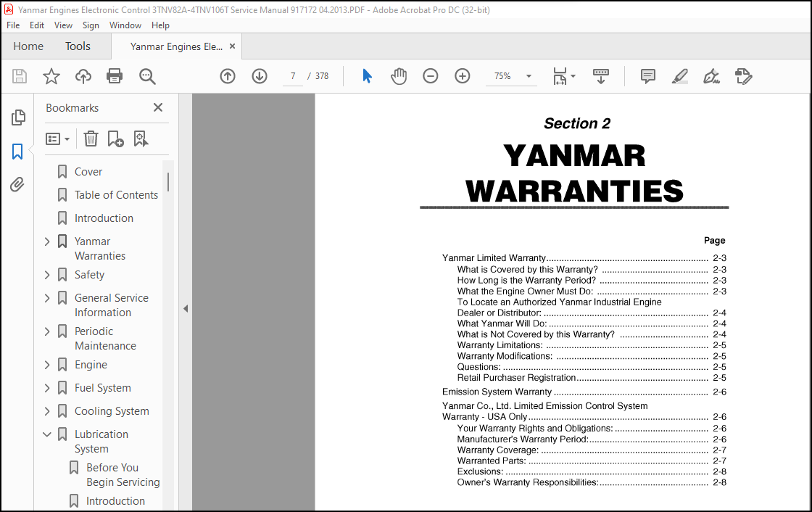Click the Save file icon

pos(20,76)
